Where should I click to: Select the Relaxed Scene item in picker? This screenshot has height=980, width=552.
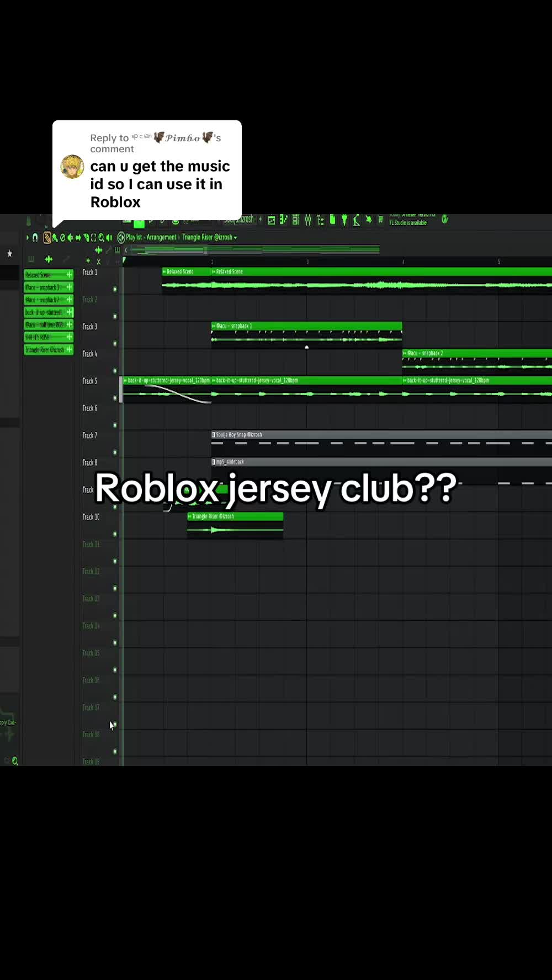[x=49, y=274]
